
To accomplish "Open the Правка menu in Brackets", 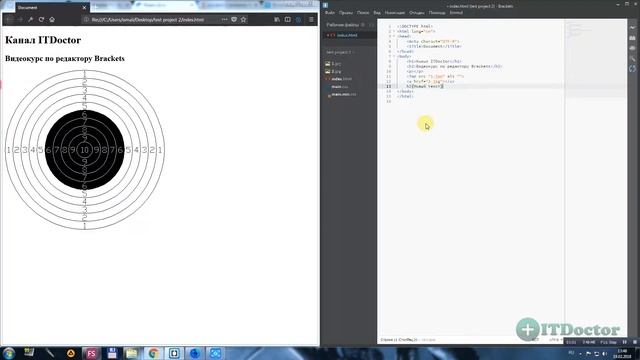I will tap(346, 13).
